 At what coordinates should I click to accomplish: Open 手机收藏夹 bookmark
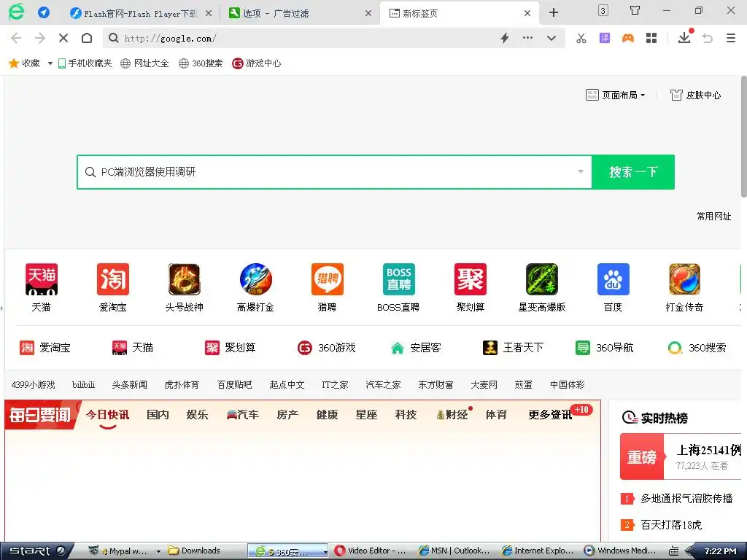[85, 63]
